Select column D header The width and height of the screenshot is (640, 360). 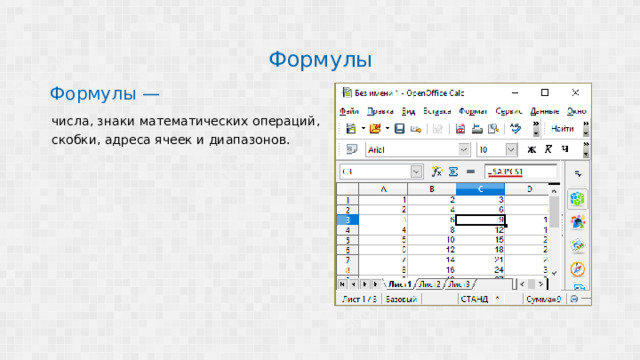(527, 189)
